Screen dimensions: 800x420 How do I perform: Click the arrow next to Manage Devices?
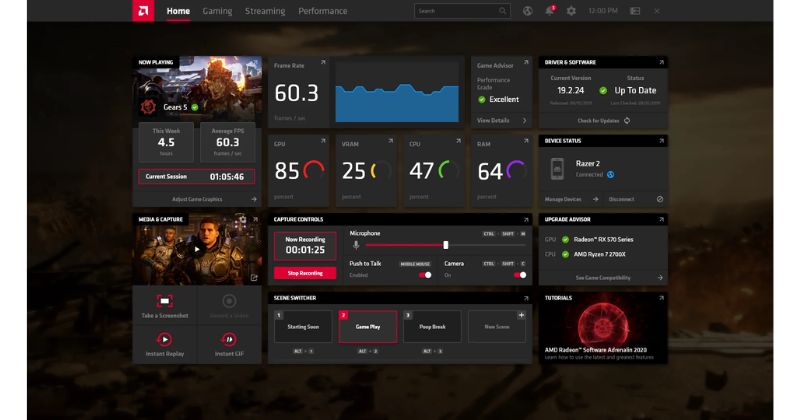pos(595,199)
